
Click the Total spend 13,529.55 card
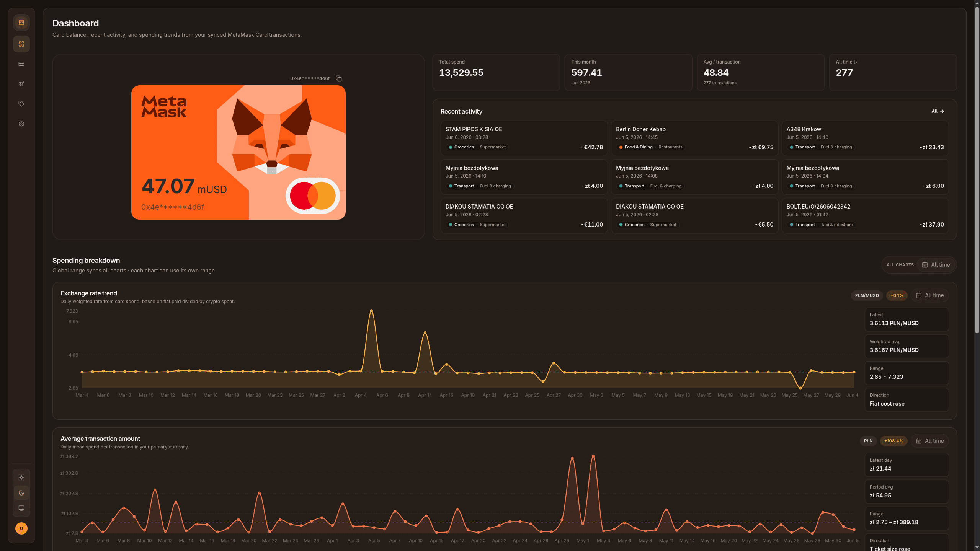click(496, 72)
